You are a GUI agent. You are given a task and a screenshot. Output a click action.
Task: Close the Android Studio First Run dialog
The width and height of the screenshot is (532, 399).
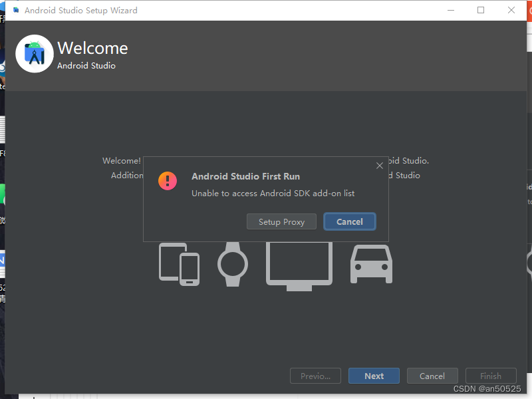(x=379, y=166)
